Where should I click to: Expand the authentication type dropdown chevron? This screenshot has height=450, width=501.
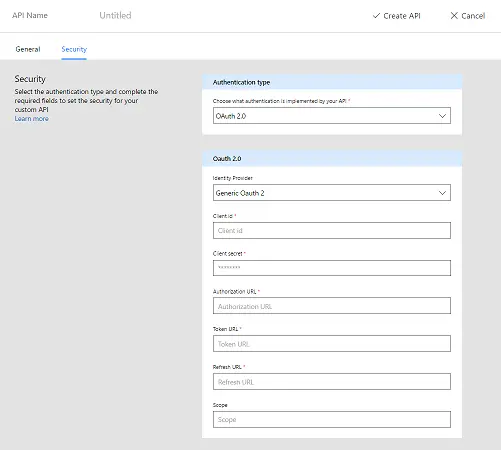(442, 116)
